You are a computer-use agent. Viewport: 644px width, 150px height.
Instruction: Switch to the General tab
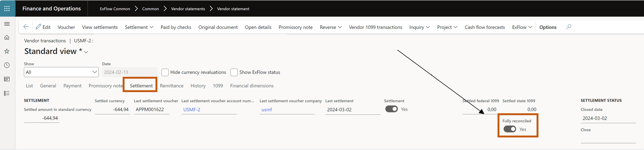tap(48, 86)
